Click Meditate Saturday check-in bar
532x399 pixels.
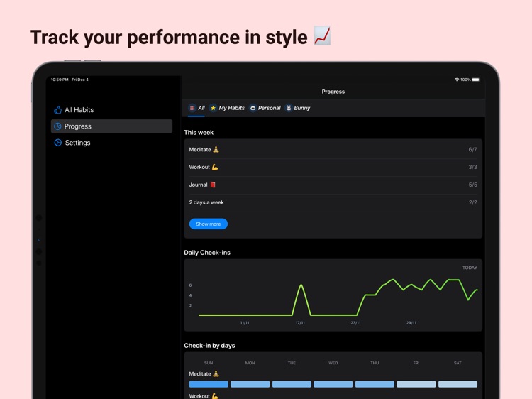(x=458, y=384)
